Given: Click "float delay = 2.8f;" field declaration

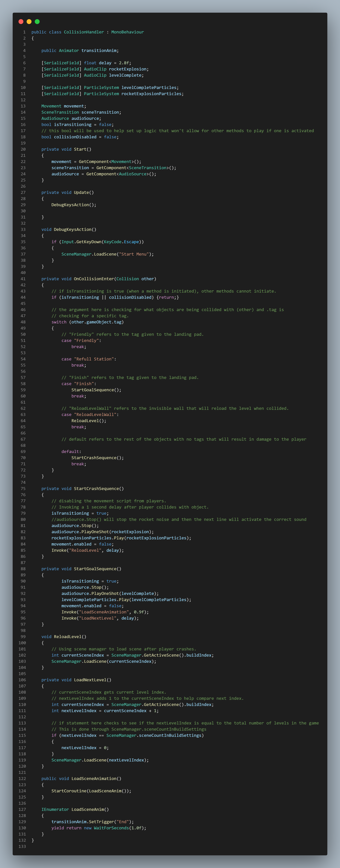Looking at the screenshot, I should point(107,63).
